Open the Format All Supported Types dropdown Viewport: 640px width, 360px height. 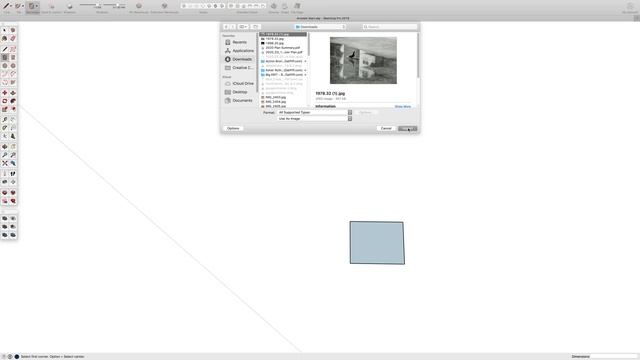point(314,112)
